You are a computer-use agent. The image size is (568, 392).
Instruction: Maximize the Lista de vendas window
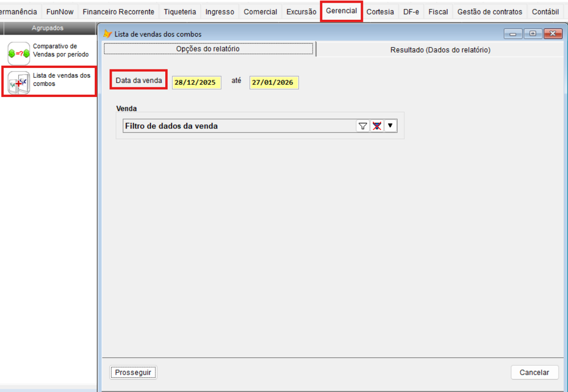click(532, 34)
